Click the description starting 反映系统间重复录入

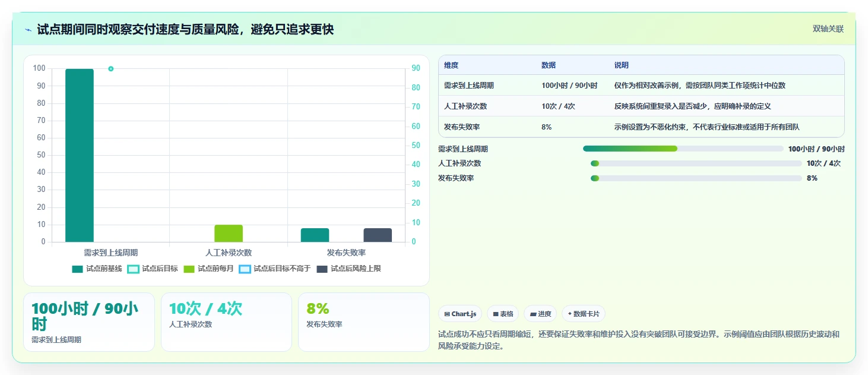pos(693,106)
